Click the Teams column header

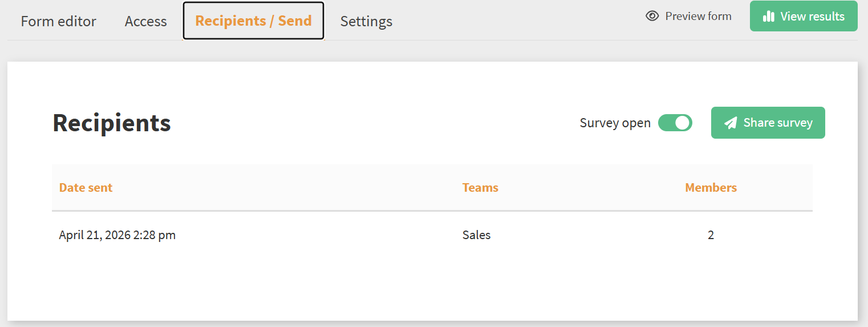[480, 188]
